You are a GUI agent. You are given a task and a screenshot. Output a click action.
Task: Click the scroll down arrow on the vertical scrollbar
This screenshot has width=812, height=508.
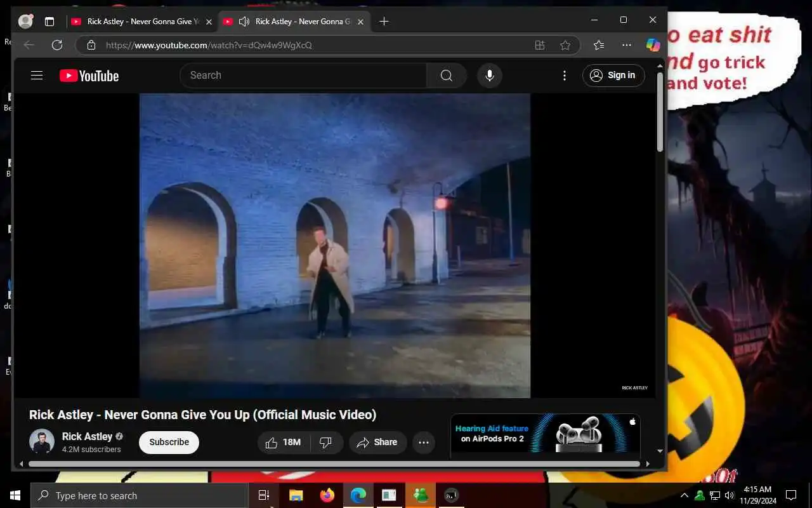pyautogui.click(x=660, y=451)
